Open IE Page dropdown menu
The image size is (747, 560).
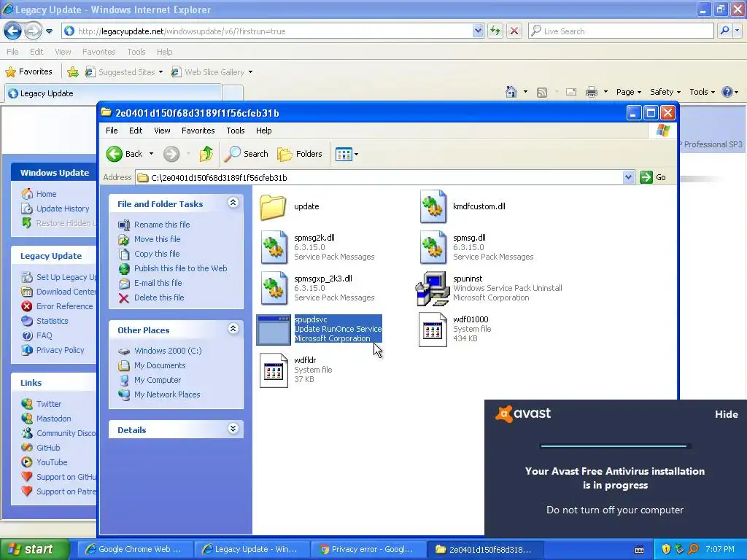point(629,92)
